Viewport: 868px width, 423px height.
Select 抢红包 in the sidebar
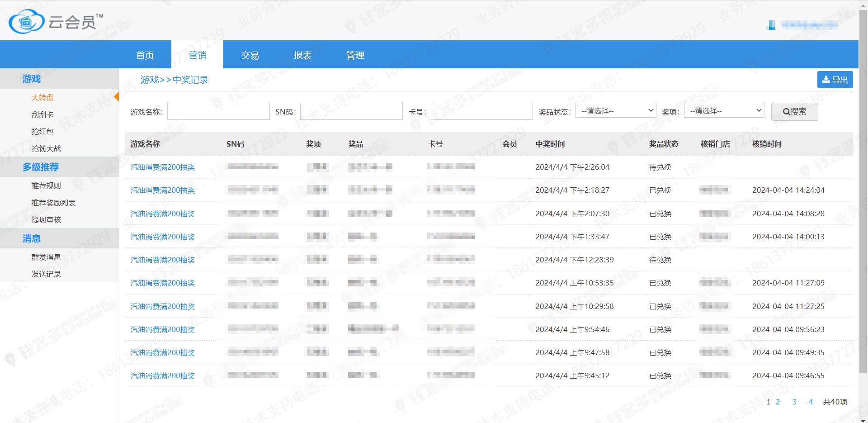pyautogui.click(x=42, y=132)
